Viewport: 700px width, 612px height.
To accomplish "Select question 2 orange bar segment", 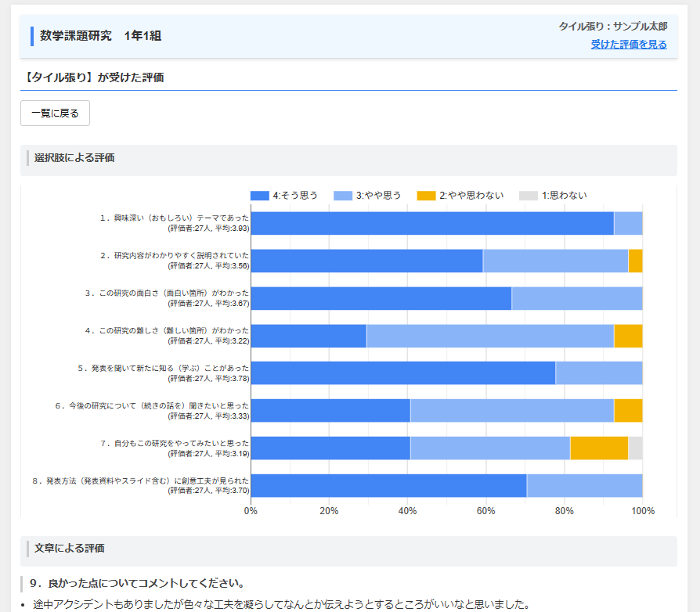I will click(635, 261).
